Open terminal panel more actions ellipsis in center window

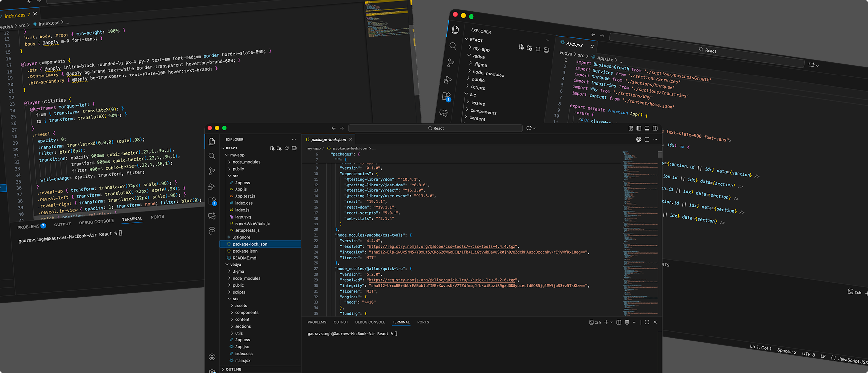(x=635, y=322)
